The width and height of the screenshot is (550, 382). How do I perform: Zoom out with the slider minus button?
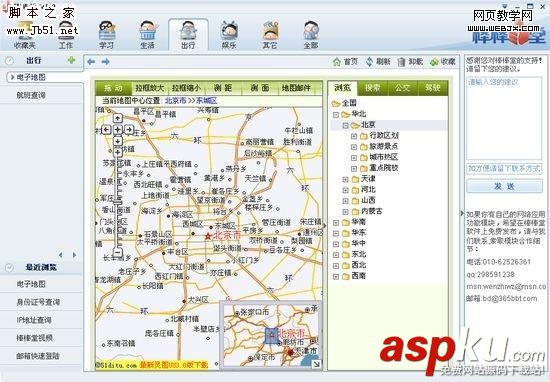point(118,252)
